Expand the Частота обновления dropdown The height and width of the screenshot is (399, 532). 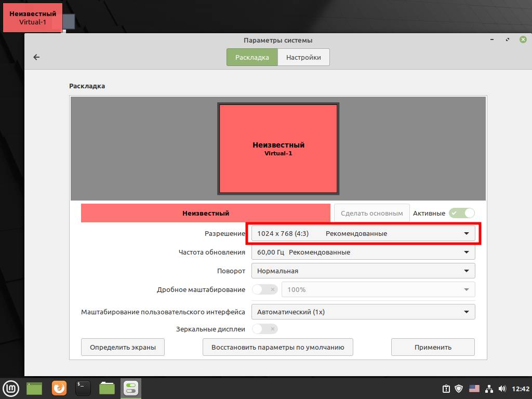(x=363, y=252)
